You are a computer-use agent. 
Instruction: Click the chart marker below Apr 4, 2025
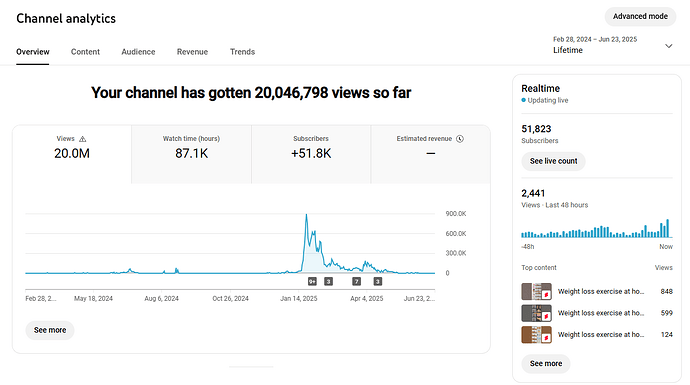pyautogui.click(x=378, y=281)
